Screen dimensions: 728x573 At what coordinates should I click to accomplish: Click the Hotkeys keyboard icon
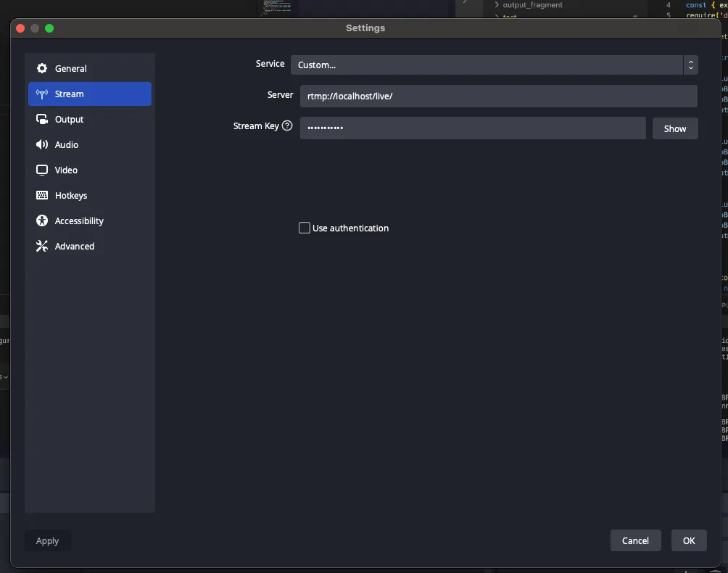(x=42, y=196)
